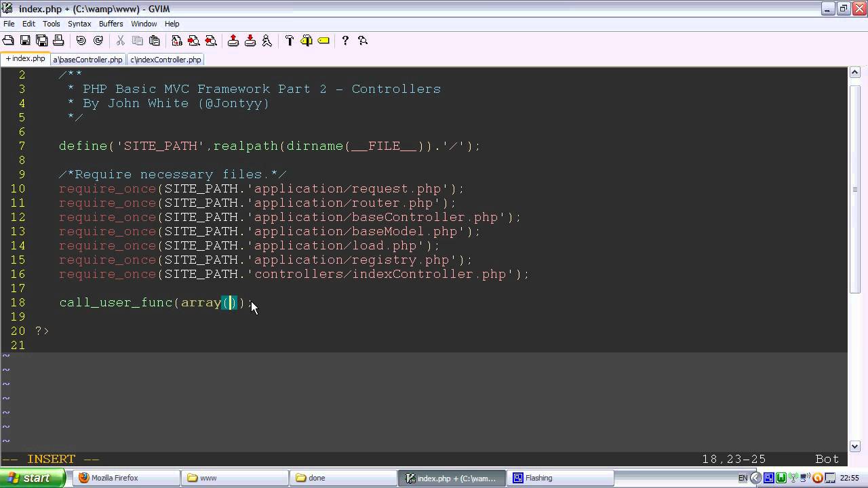
Task: Switch to the baseController.php tab
Action: click(87, 60)
